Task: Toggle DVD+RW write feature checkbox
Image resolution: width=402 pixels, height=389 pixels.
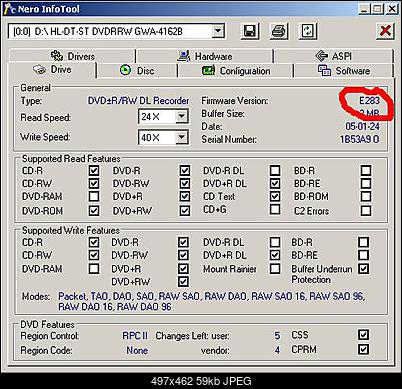Action: pyautogui.click(x=183, y=281)
